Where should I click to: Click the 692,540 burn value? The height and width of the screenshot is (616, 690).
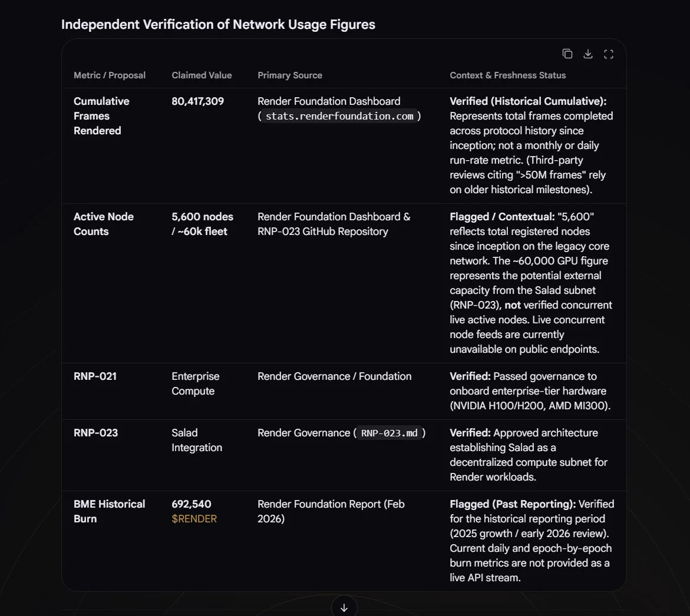(x=192, y=504)
